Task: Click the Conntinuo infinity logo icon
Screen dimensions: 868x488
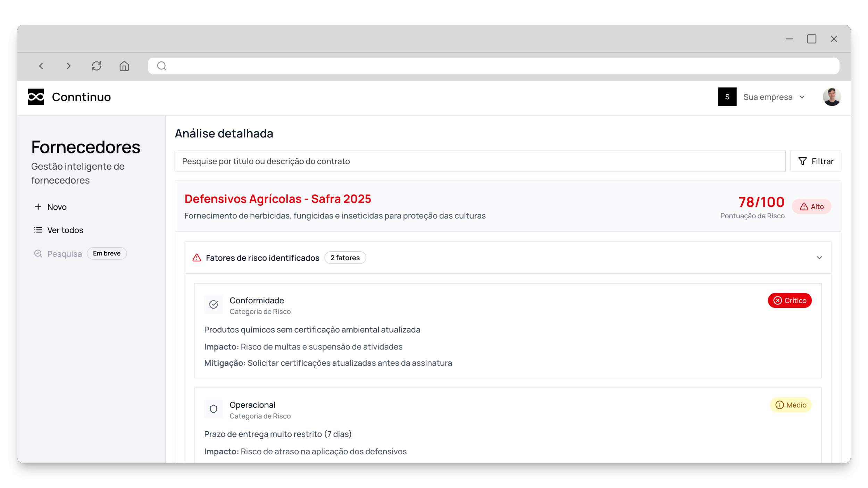Action: click(x=36, y=97)
